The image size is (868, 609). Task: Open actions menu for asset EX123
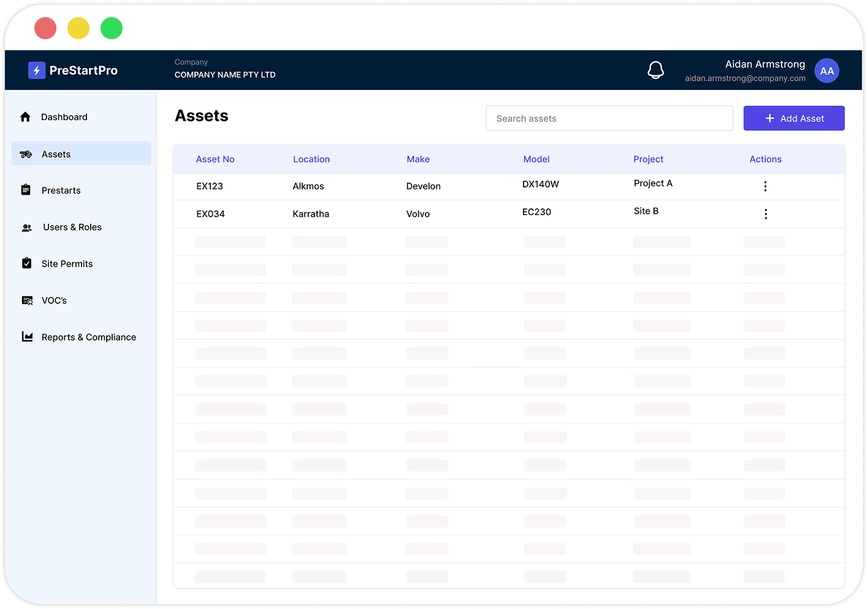pyautogui.click(x=765, y=186)
